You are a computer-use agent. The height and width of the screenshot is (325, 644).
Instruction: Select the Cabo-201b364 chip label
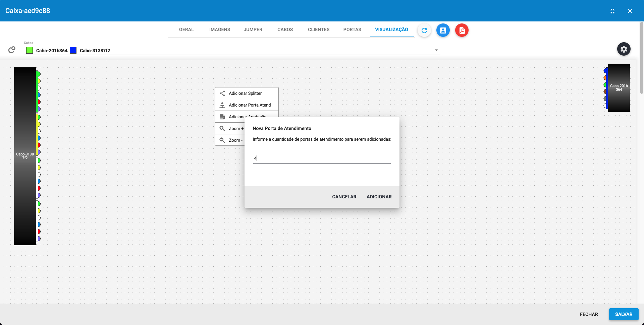pos(52,51)
